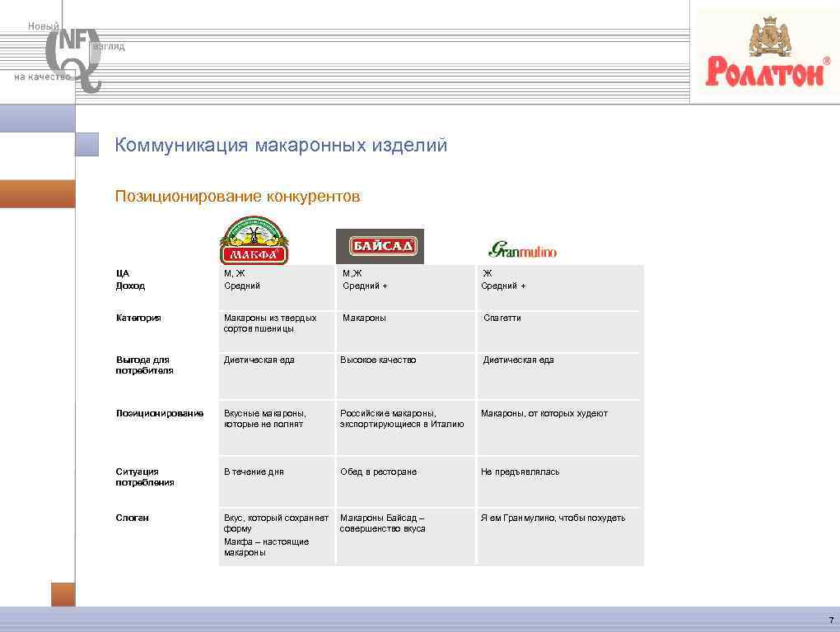Select the slide title Коммуникация макаронных изделий
840x632 pixels.
(x=281, y=145)
